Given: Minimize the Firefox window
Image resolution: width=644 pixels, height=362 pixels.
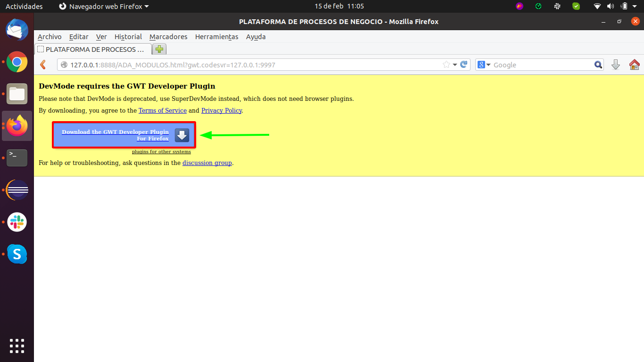Looking at the screenshot, I should coord(604,22).
